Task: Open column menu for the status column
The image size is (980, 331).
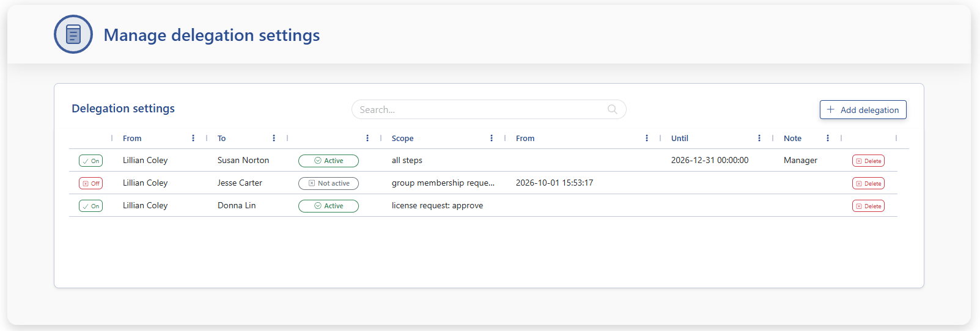Action: click(367, 138)
